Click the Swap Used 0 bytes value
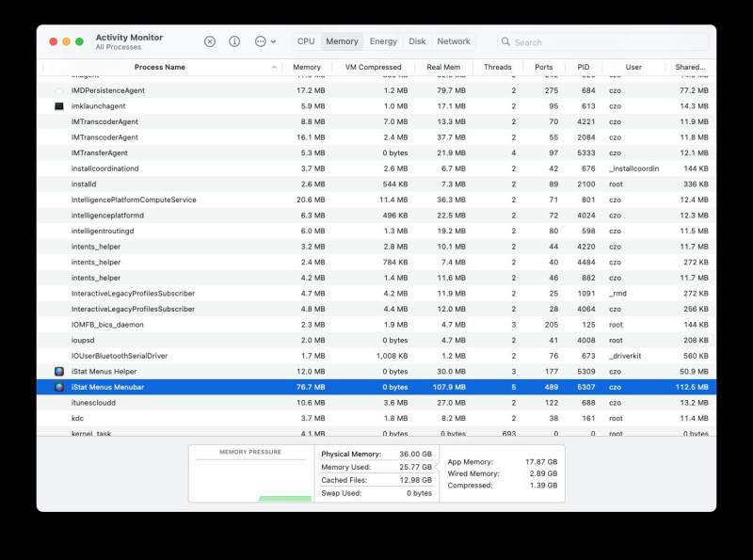The height and width of the screenshot is (560, 753). coord(419,493)
